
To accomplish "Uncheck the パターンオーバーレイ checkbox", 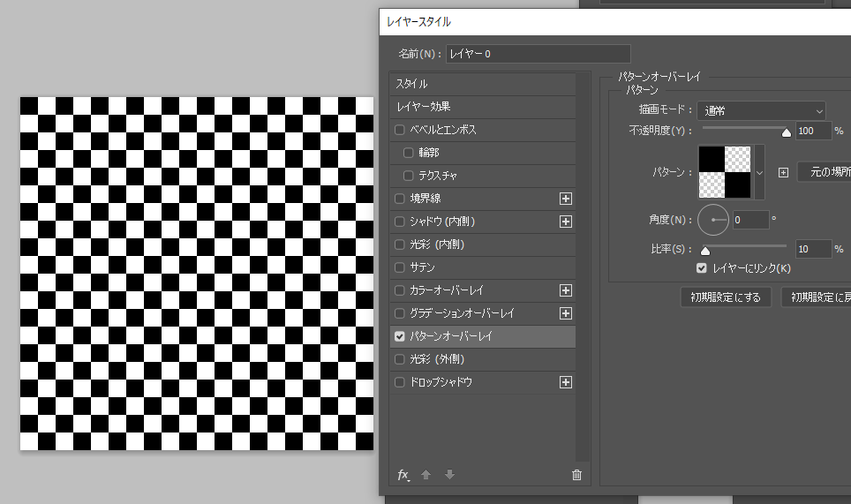I will [400, 336].
